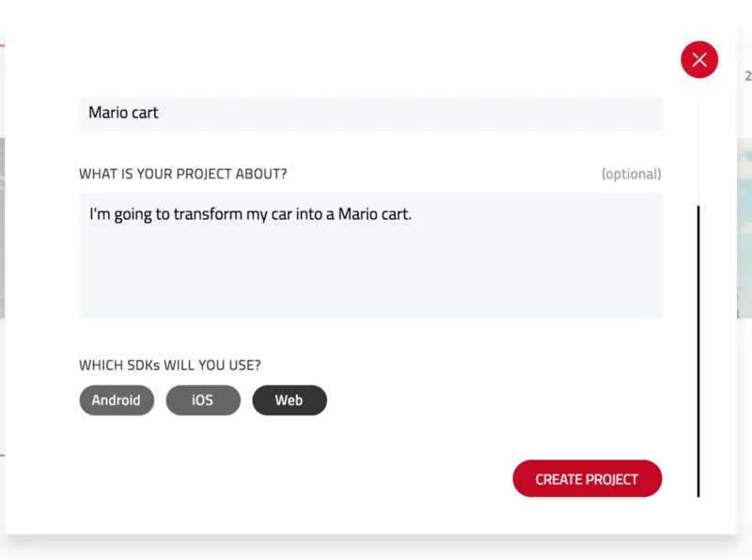Click the dimmed page background left of dialog
752x560 pixels.
point(3,235)
